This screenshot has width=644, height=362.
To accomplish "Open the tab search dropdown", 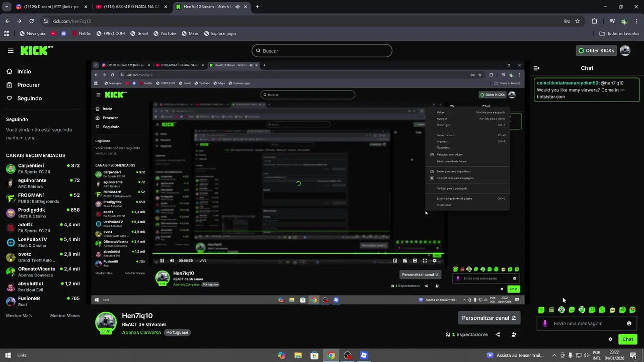I will [7, 7].
